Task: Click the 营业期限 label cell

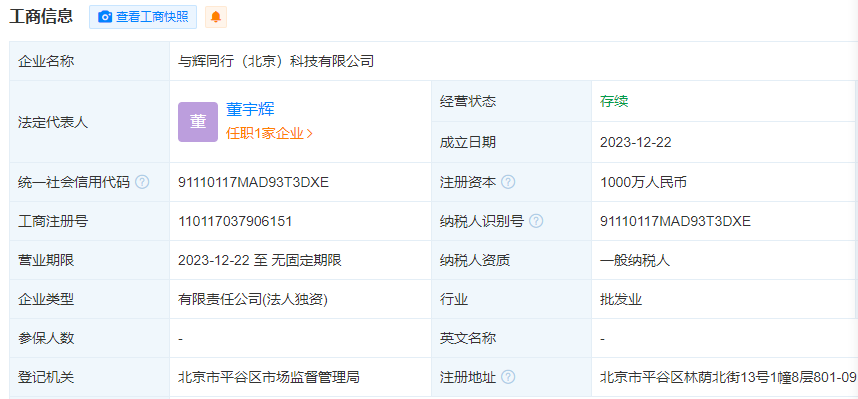Action: coord(90,260)
